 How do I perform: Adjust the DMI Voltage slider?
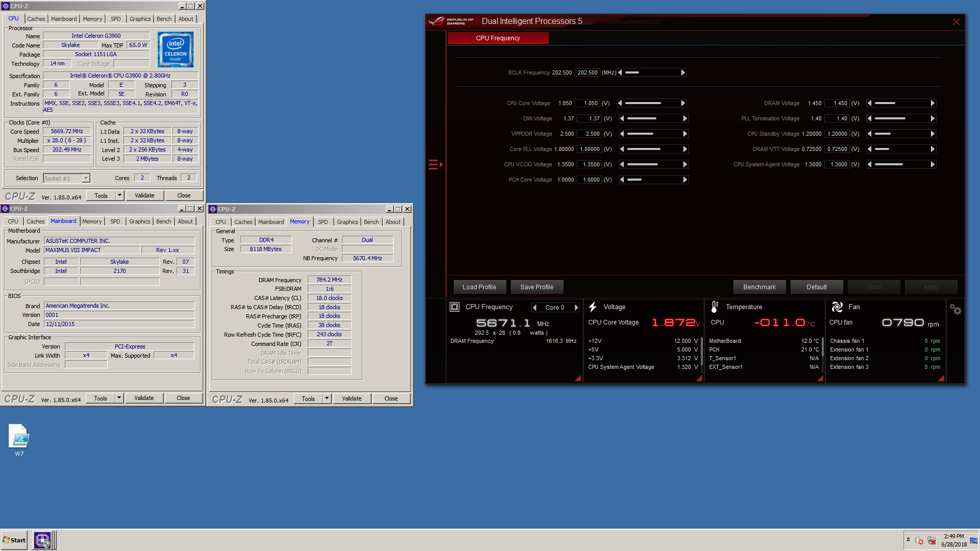(x=653, y=118)
